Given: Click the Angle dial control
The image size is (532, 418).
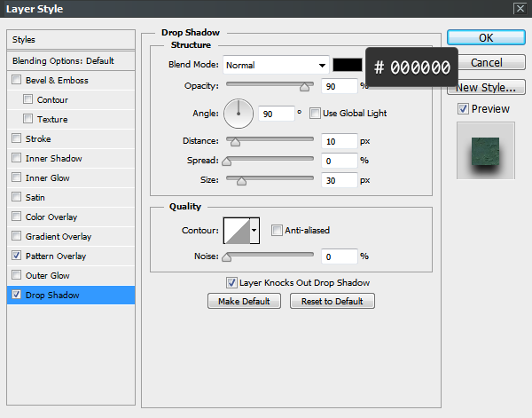Looking at the screenshot, I should 239,113.
